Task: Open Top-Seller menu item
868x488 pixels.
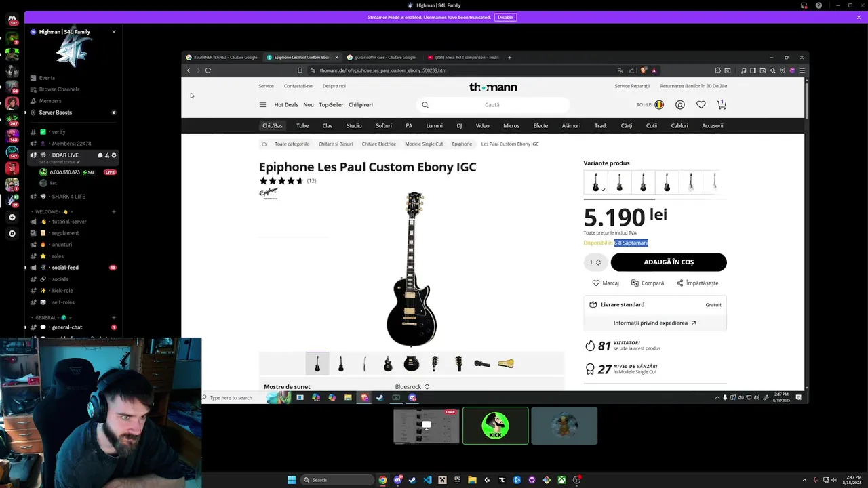Action: [x=331, y=105]
